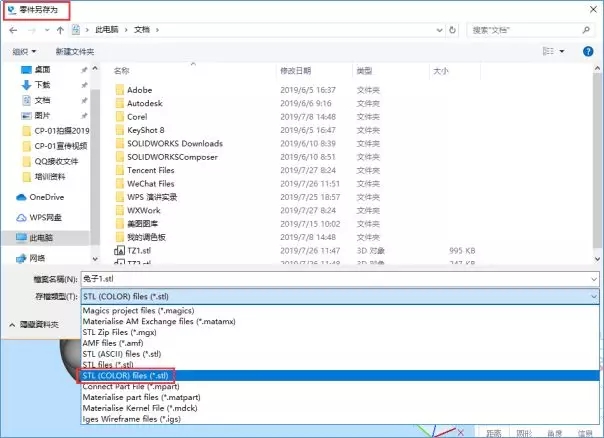Open the recent locations dropdown arrow

tap(47, 30)
